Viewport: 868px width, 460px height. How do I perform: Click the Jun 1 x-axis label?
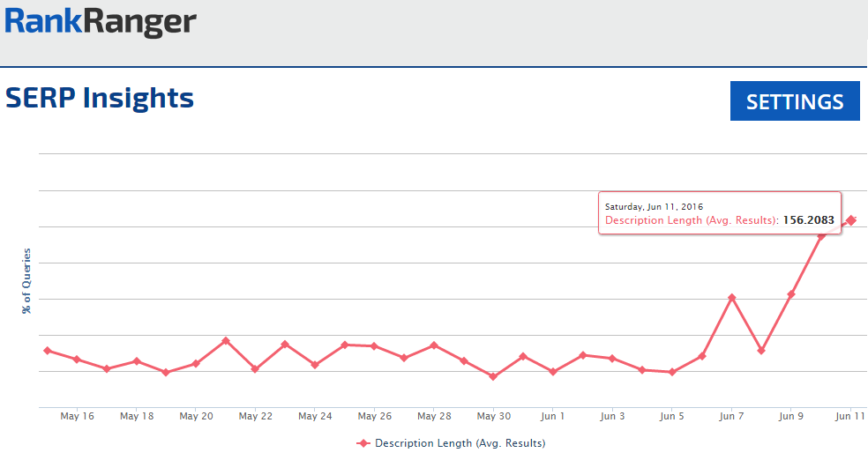click(x=553, y=416)
